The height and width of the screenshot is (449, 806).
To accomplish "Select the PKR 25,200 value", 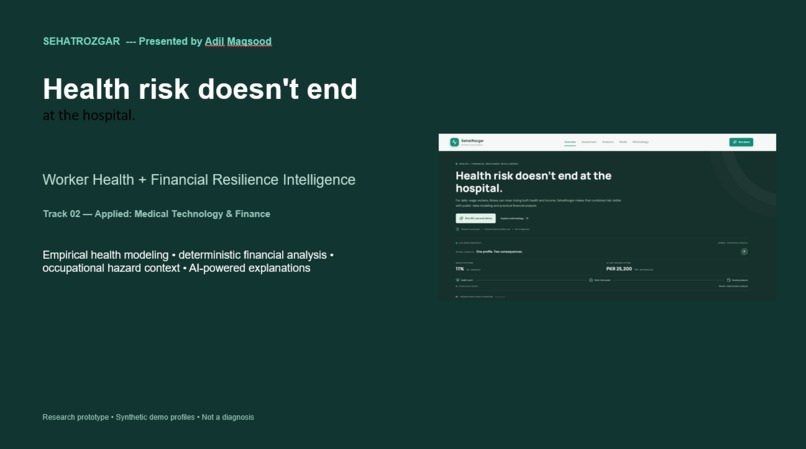I will [x=619, y=269].
